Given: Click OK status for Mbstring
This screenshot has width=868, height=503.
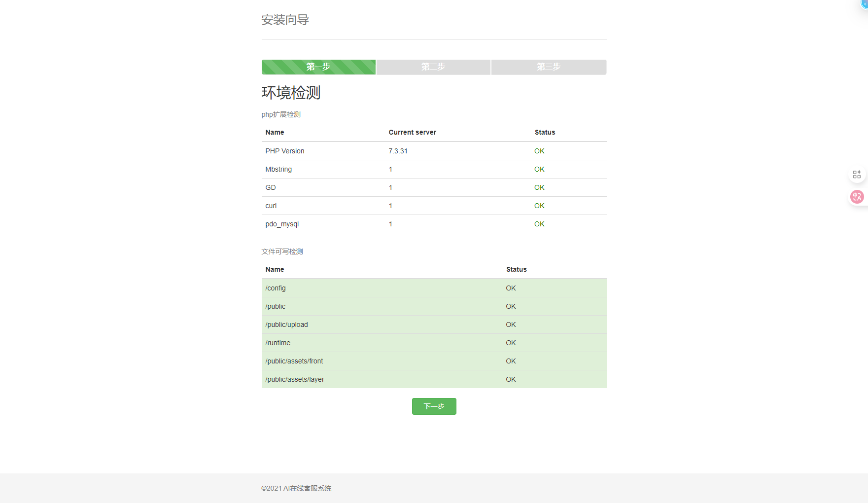Looking at the screenshot, I should (539, 169).
